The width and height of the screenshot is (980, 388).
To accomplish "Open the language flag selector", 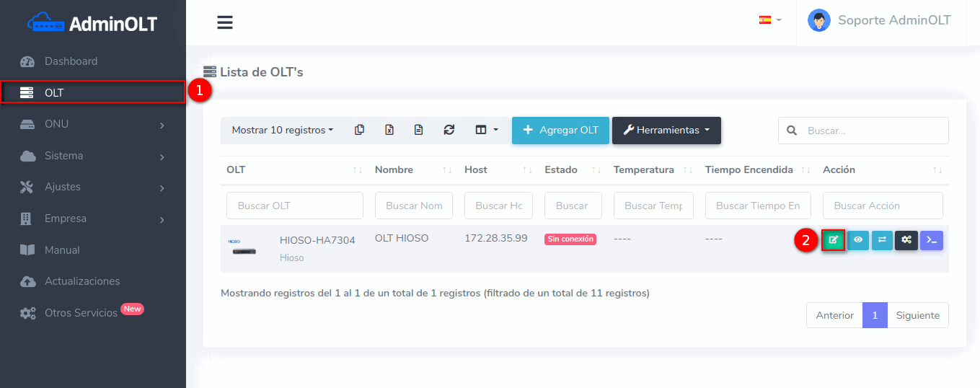I will click(769, 20).
